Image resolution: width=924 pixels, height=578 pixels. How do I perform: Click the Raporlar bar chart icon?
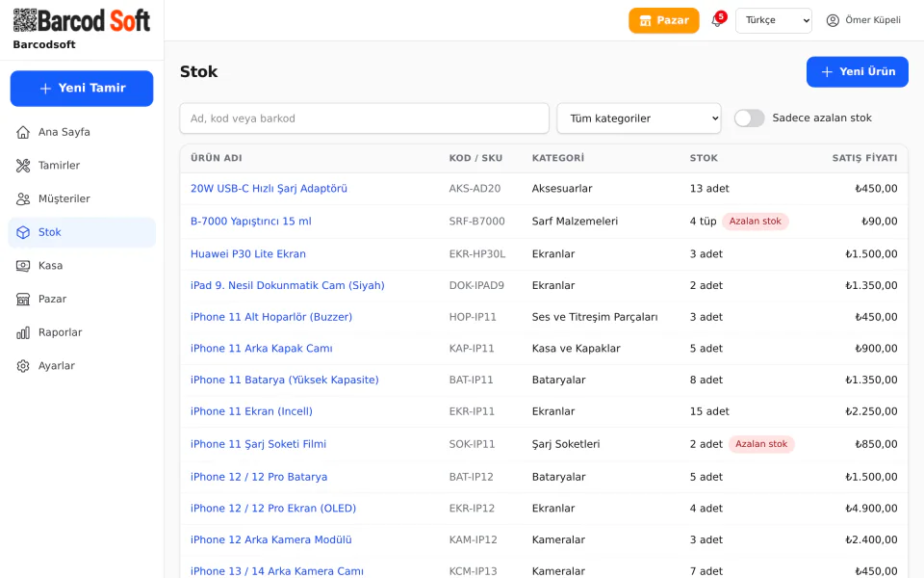tap(23, 332)
